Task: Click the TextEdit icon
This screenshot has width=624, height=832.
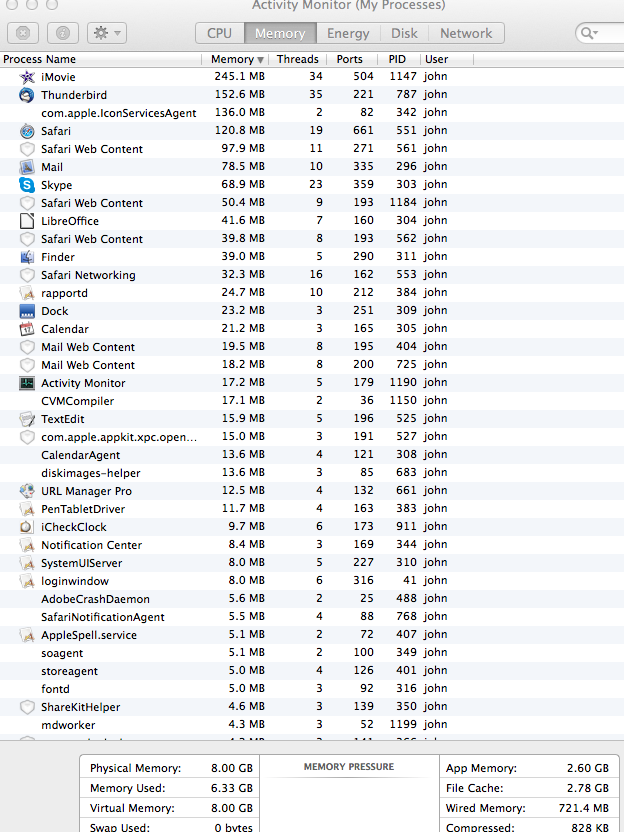Action: click(x=27, y=419)
